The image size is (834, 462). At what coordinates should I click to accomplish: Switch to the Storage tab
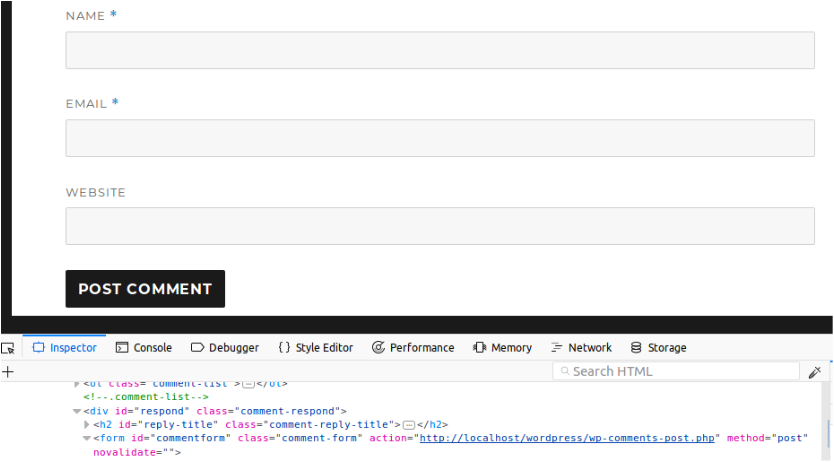(658, 348)
